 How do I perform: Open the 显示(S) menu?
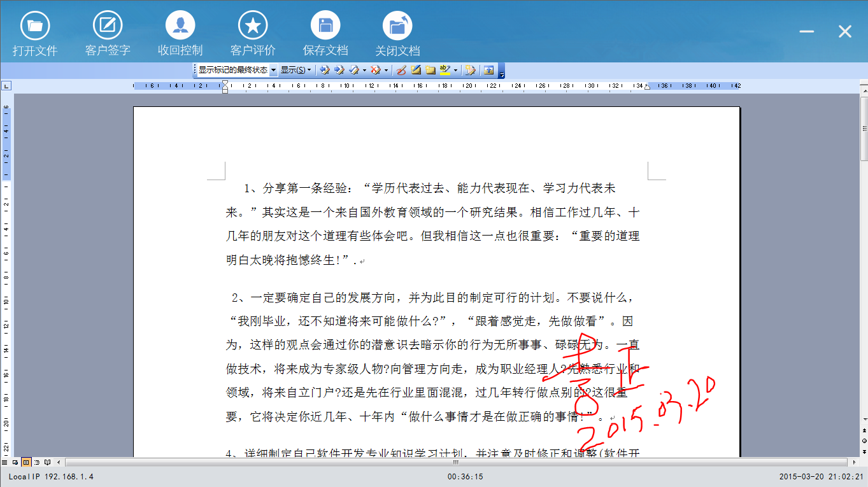(296, 70)
